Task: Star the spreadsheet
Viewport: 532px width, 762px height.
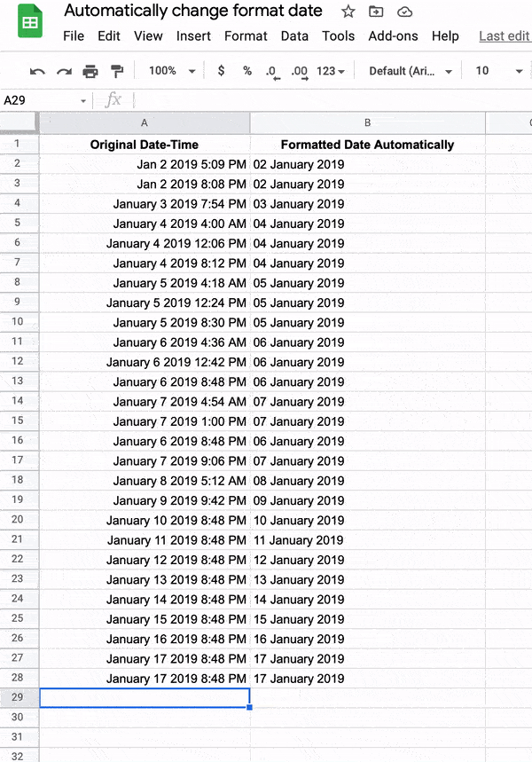Action: point(346,11)
